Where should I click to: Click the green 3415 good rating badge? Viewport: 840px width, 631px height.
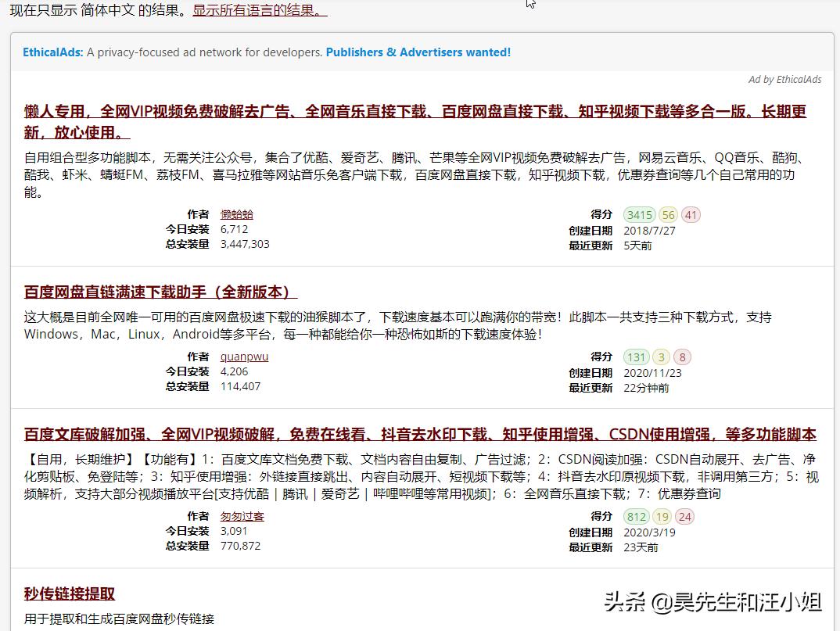[x=638, y=213]
